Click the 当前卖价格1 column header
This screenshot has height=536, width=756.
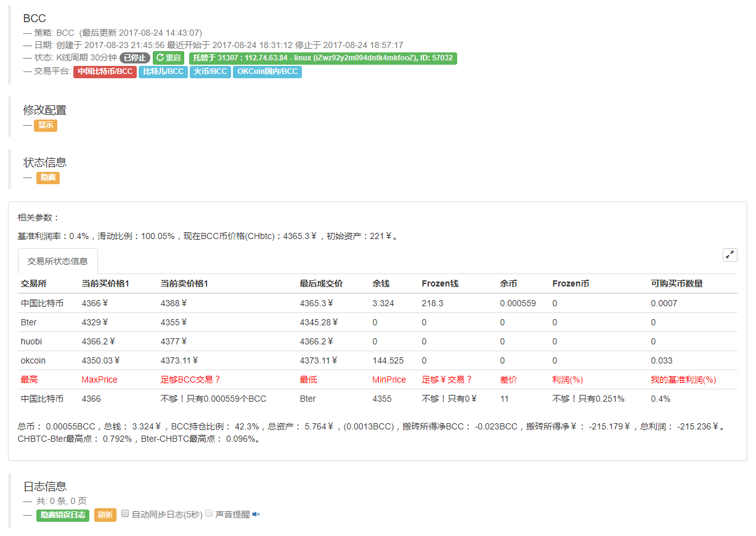pos(184,283)
